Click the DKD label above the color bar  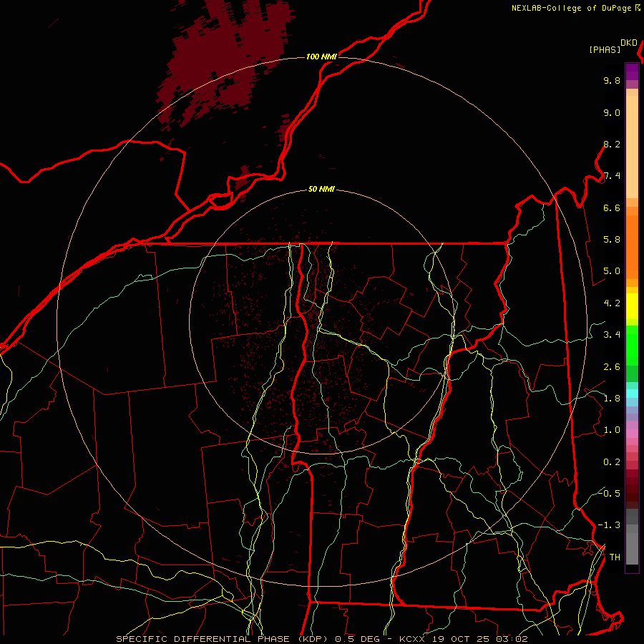pos(629,43)
